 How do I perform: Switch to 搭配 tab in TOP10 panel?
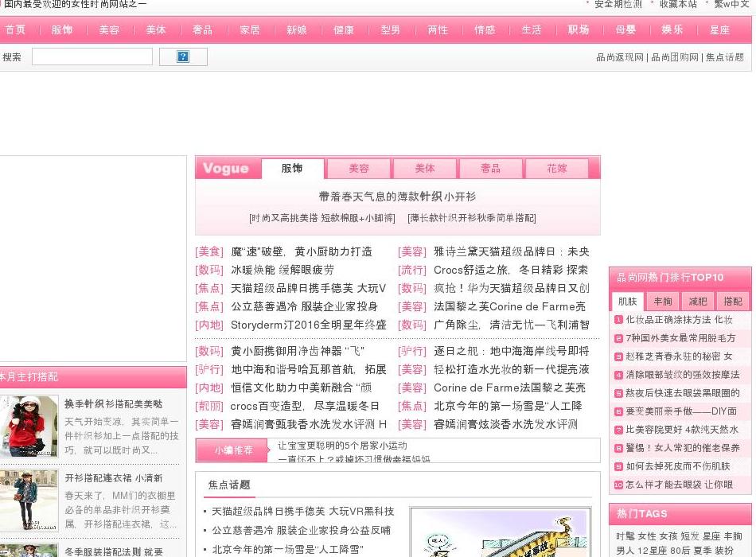click(733, 302)
